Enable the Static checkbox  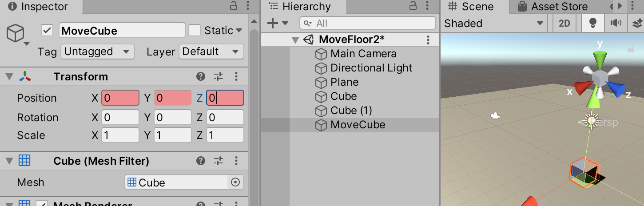(195, 30)
